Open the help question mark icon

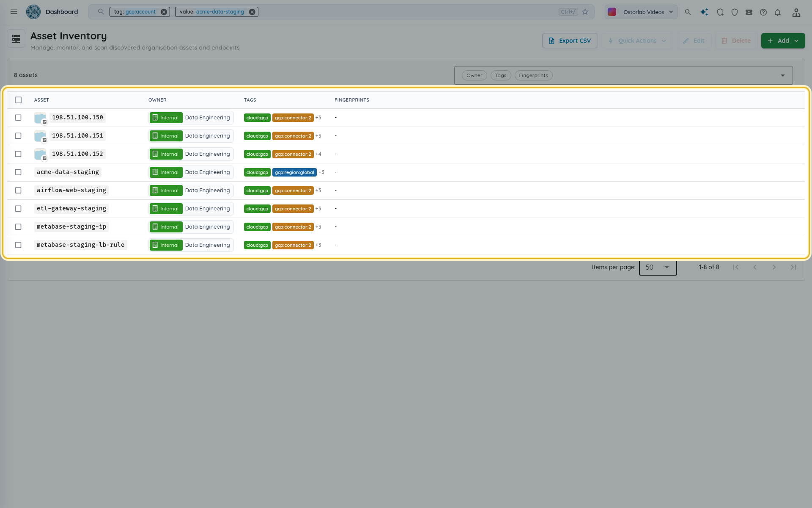tap(763, 12)
